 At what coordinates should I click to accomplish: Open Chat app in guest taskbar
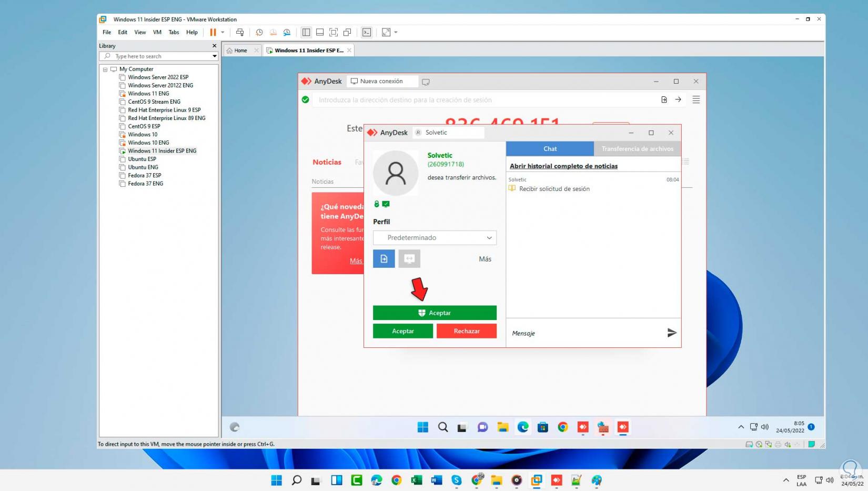[x=483, y=427]
